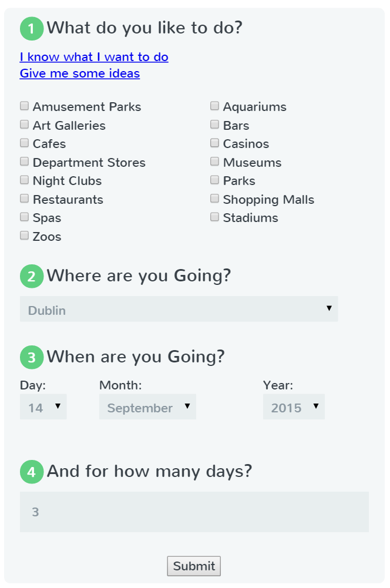
Task: Open the 'Give me some ideas' link
Action: click(x=80, y=73)
